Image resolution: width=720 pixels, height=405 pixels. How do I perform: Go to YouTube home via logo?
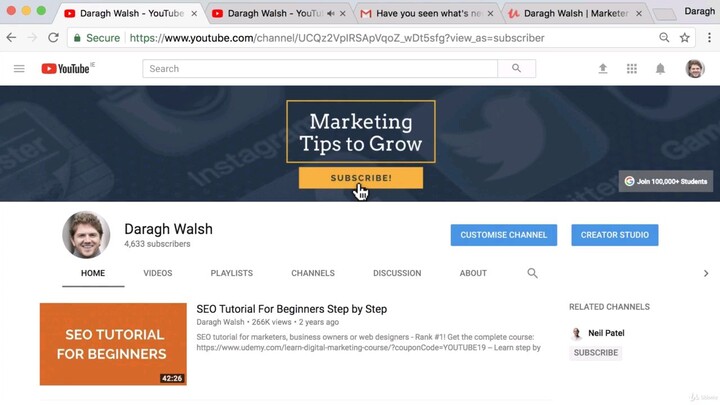pos(66,68)
